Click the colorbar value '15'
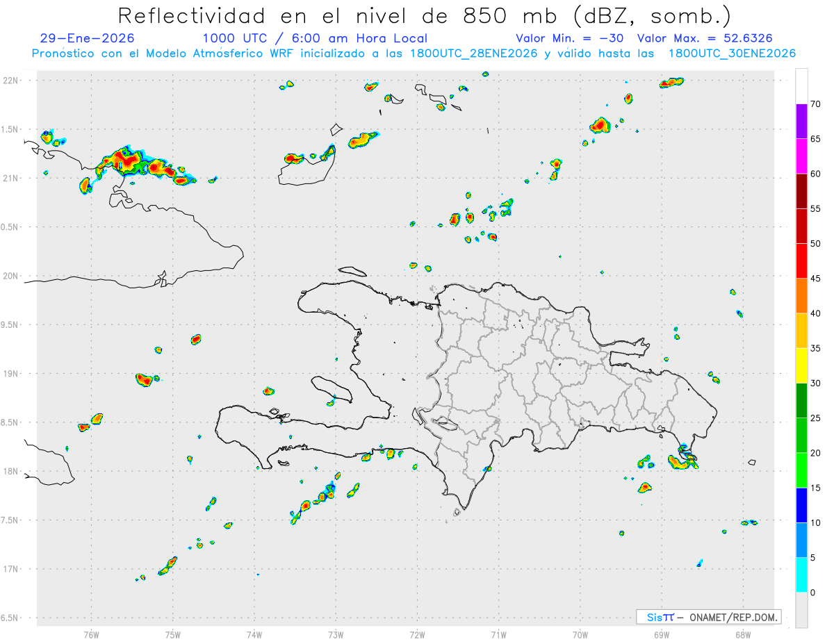 pyautogui.click(x=816, y=488)
